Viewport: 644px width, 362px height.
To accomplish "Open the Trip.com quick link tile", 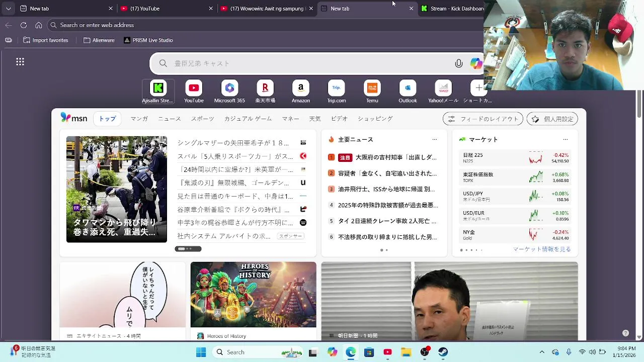I will pyautogui.click(x=337, y=92).
